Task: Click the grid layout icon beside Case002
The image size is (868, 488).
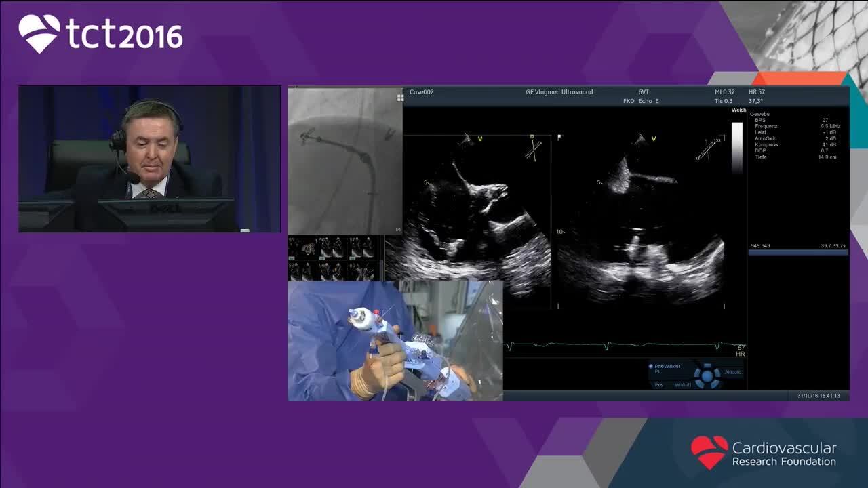Action: click(x=400, y=98)
